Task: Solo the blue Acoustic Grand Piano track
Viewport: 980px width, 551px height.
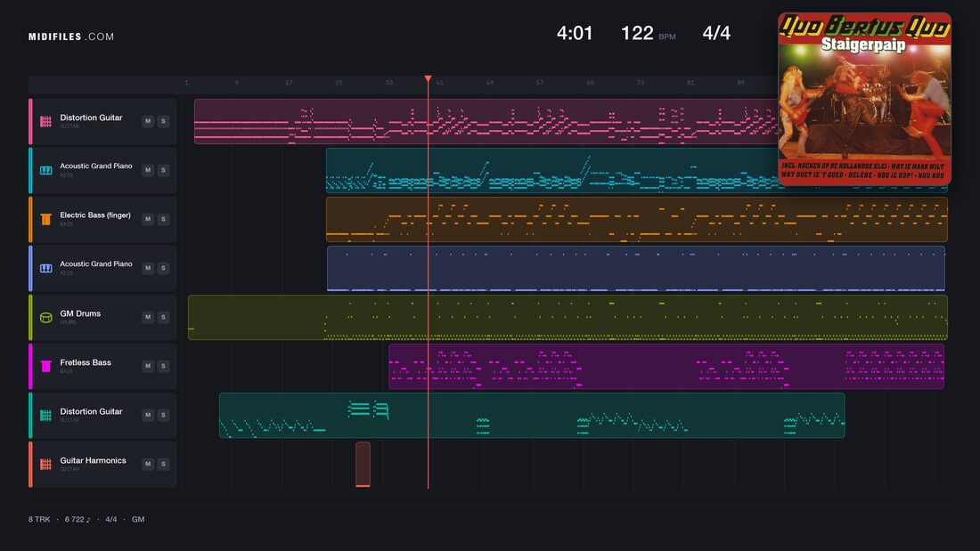Action: 163,268
